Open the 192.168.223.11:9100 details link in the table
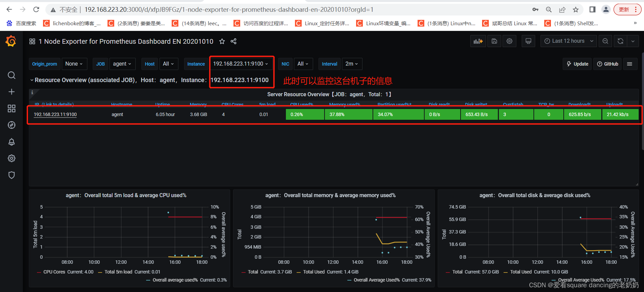The image size is (644, 292). pyautogui.click(x=55, y=114)
